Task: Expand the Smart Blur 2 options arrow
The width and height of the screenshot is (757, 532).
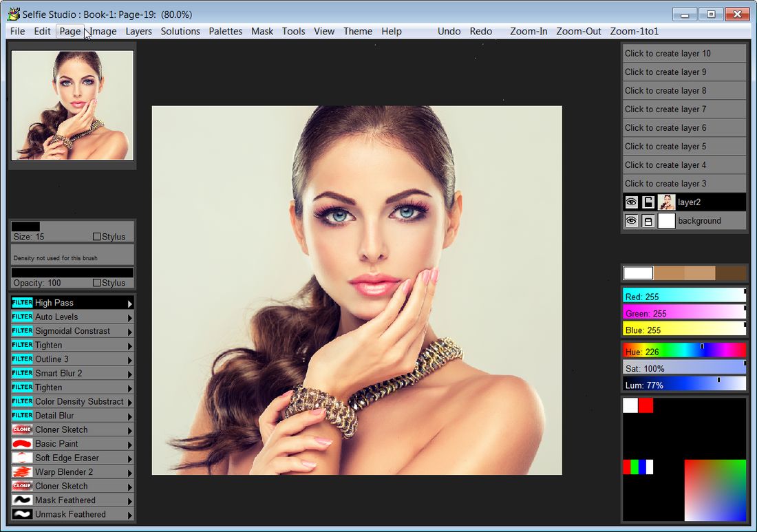Action: click(x=129, y=374)
